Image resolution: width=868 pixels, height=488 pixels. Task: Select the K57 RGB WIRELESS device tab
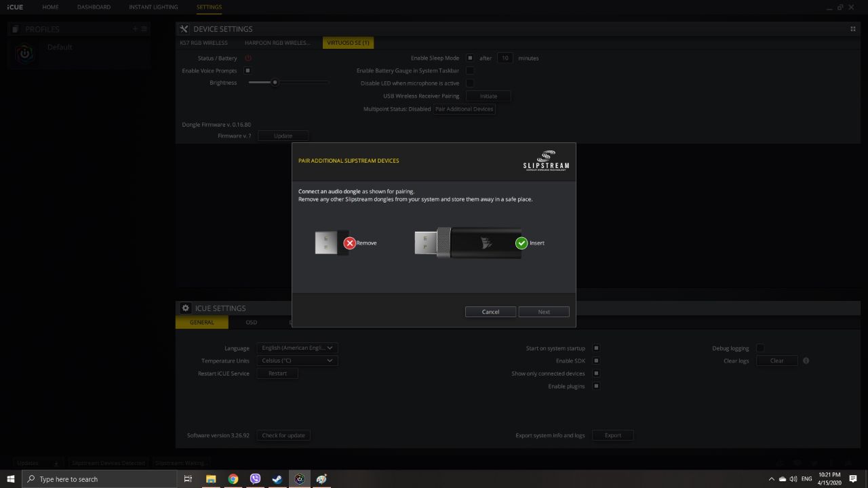point(203,43)
